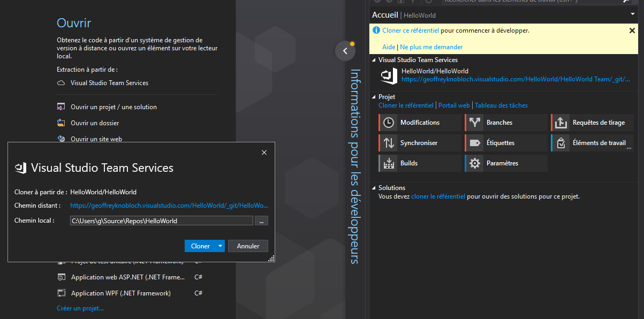Open the Requêtes de tirage tile

coord(592,123)
